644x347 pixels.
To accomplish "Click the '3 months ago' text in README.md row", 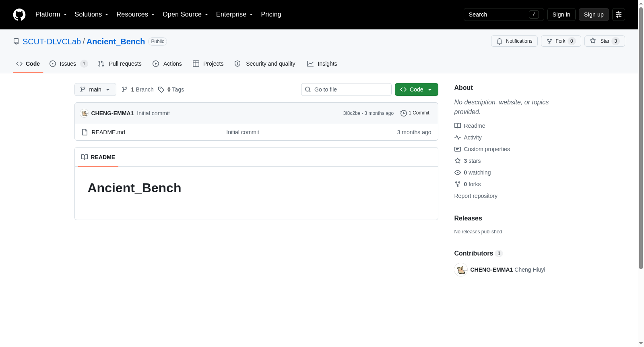I will (414, 132).
